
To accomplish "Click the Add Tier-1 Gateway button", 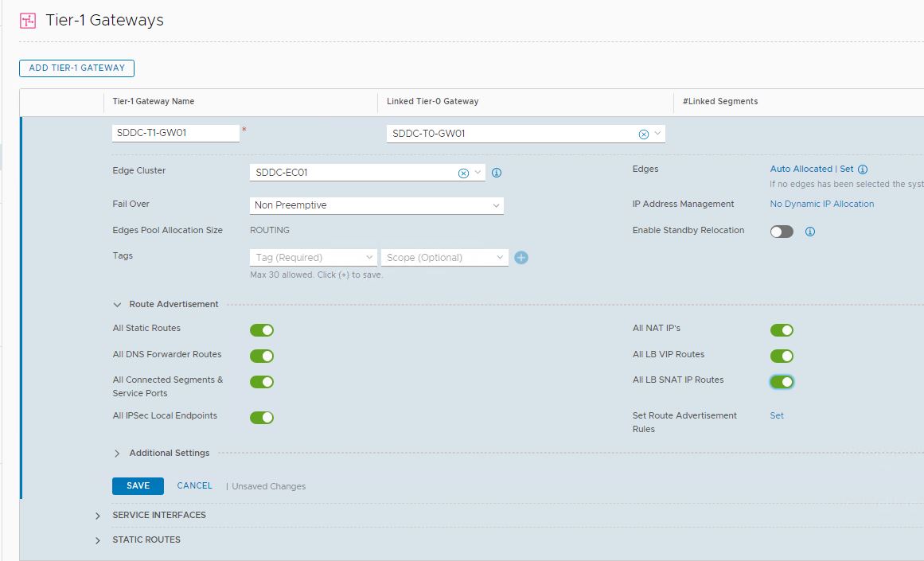I will click(76, 68).
